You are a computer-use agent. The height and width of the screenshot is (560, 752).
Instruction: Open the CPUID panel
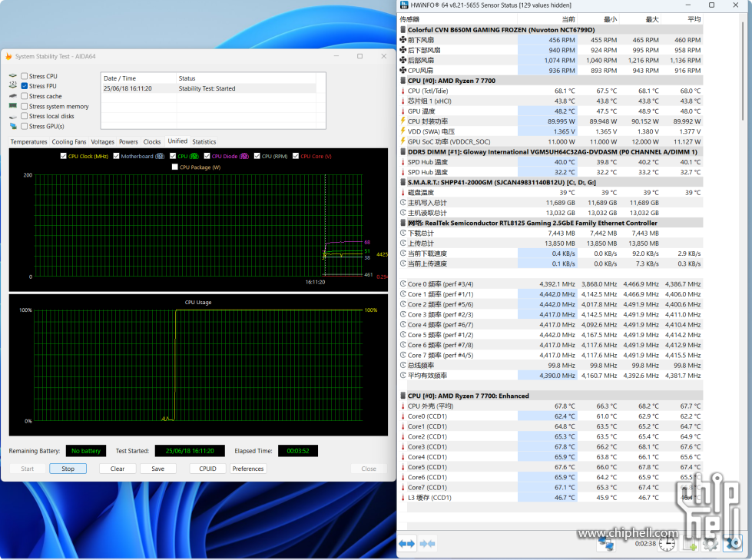(x=207, y=469)
